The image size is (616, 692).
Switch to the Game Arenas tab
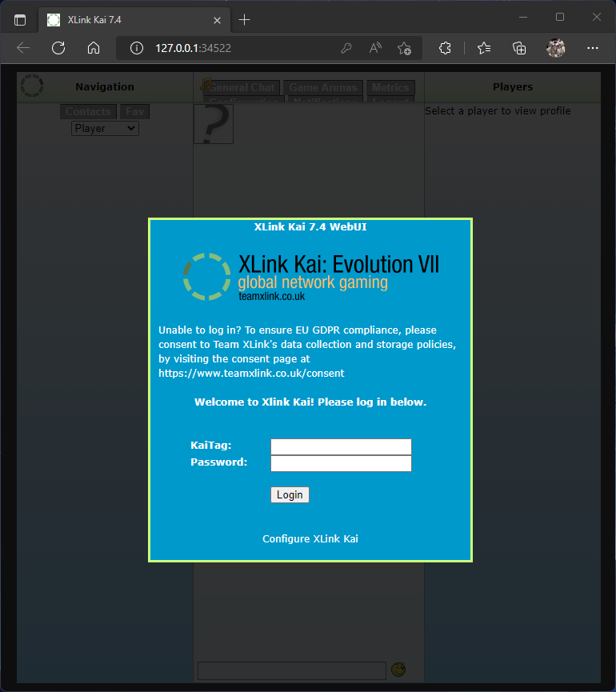pos(323,88)
